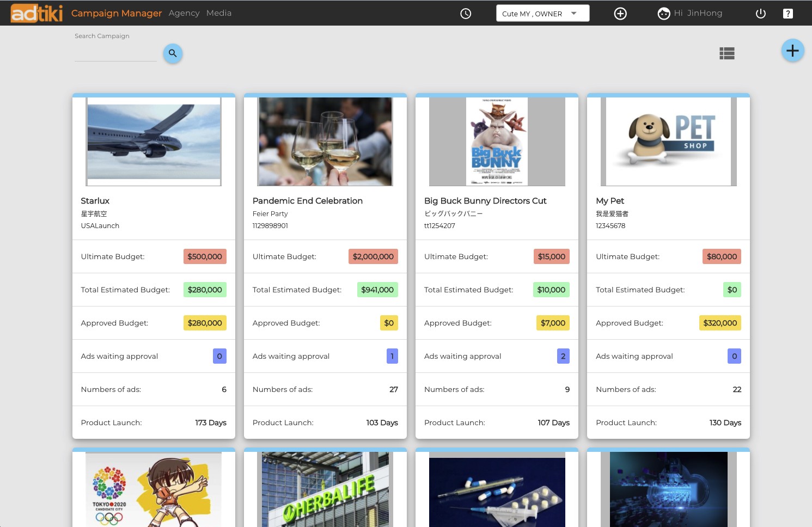Image resolution: width=812 pixels, height=527 pixels.
Task: Open the blue digital tech thumbnail
Action: (x=669, y=489)
